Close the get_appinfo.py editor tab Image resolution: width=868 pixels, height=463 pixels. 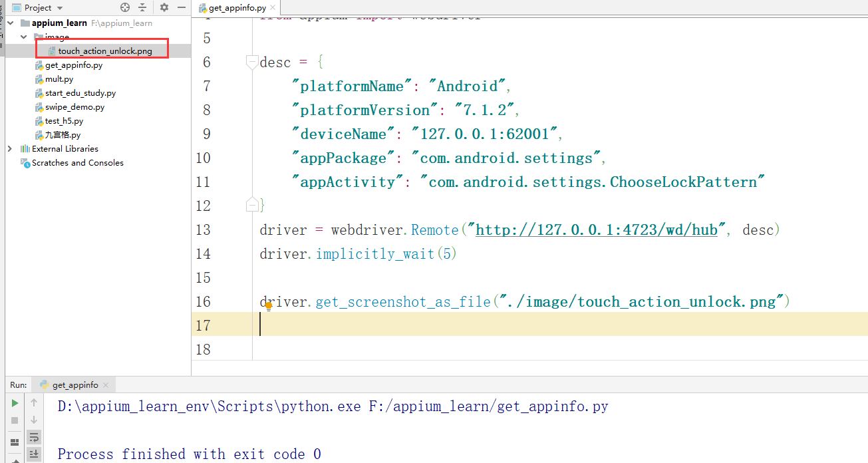click(274, 8)
